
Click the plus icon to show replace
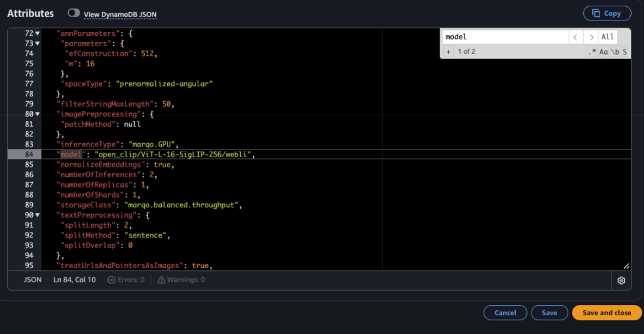[448, 52]
